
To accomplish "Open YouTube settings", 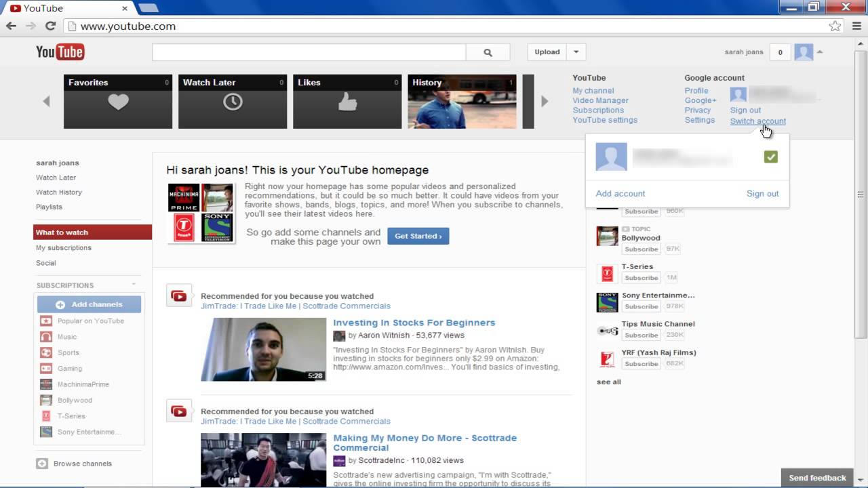I will coord(605,120).
